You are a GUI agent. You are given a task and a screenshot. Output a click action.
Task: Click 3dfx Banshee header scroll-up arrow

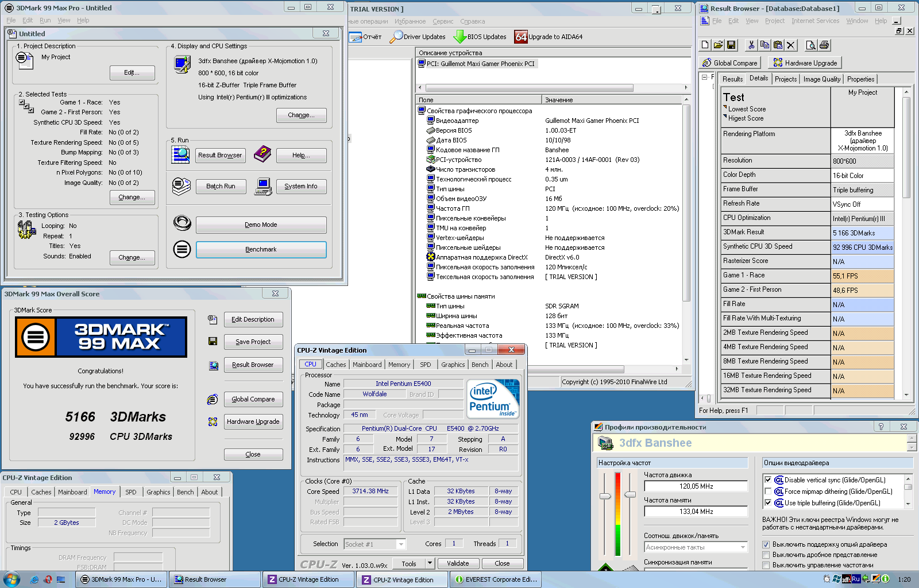911,438
